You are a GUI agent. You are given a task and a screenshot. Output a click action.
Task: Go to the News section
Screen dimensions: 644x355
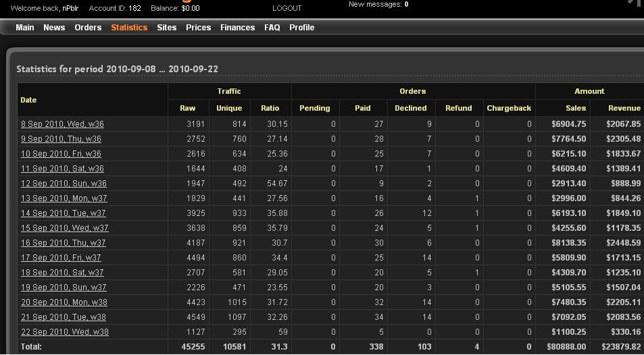[x=54, y=28]
